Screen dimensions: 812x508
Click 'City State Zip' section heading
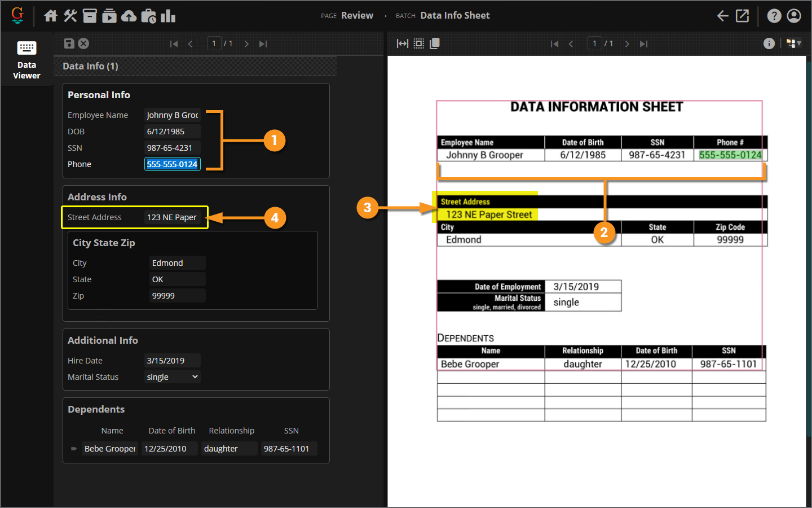tap(104, 243)
